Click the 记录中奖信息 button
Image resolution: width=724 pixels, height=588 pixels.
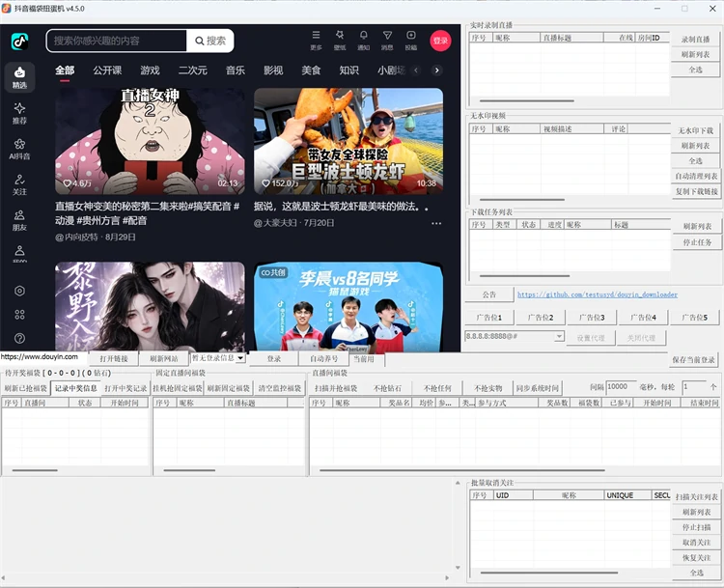[x=75, y=388]
